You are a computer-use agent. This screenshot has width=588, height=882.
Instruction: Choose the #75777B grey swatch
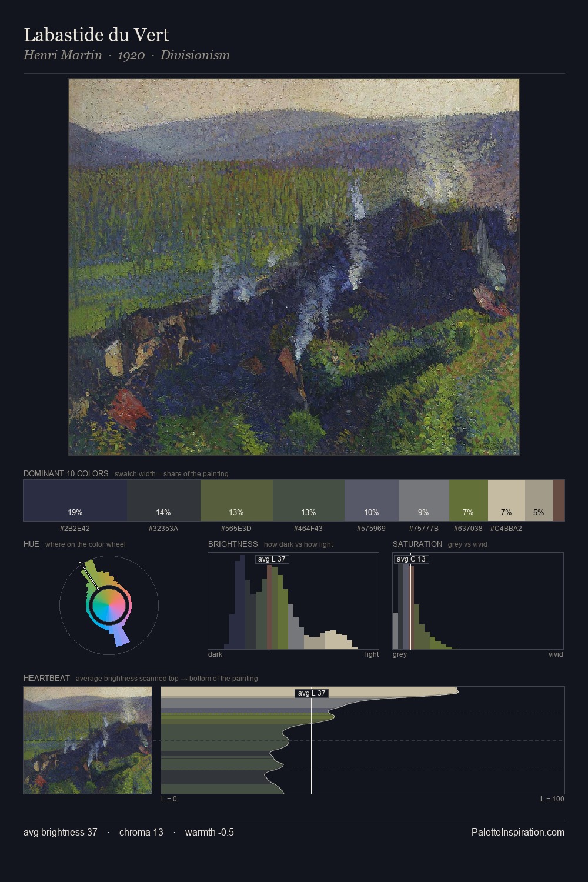[x=424, y=500]
